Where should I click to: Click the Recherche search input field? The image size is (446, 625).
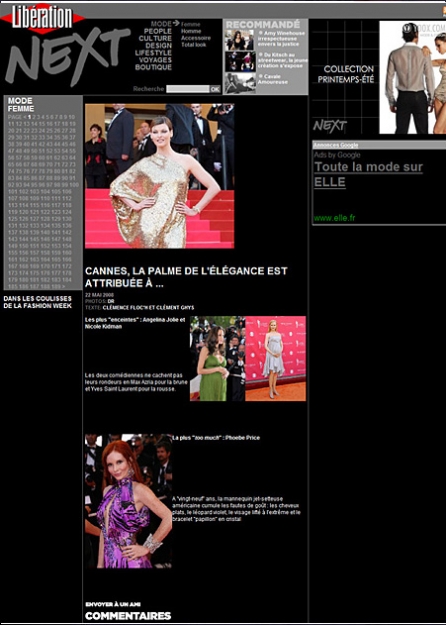pyautogui.click(x=188, y=89)
